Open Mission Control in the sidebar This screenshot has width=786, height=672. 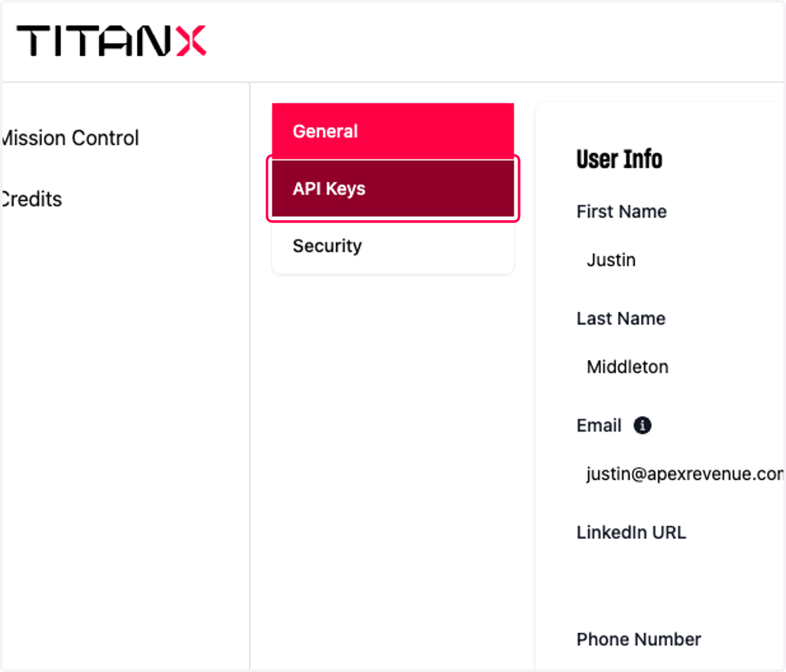(69, 138)
